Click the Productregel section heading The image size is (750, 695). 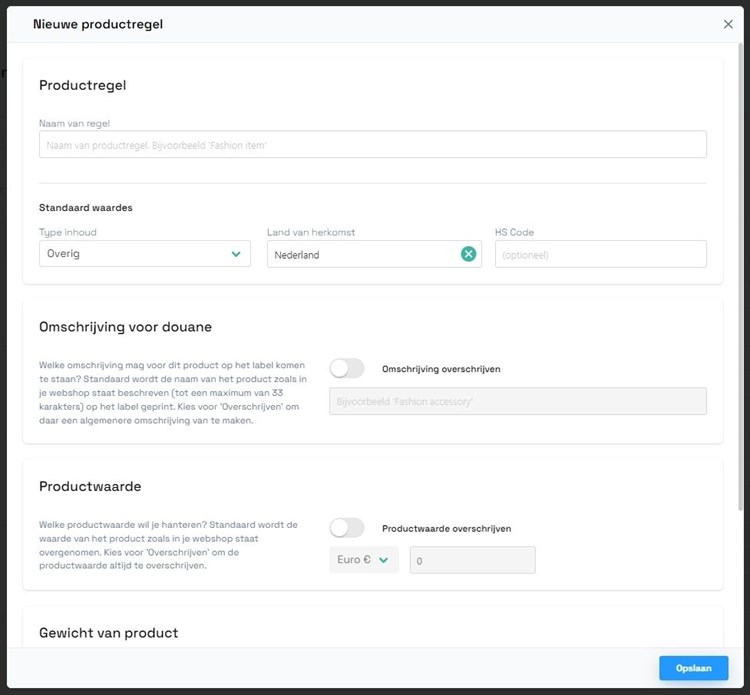pos(83,85)
